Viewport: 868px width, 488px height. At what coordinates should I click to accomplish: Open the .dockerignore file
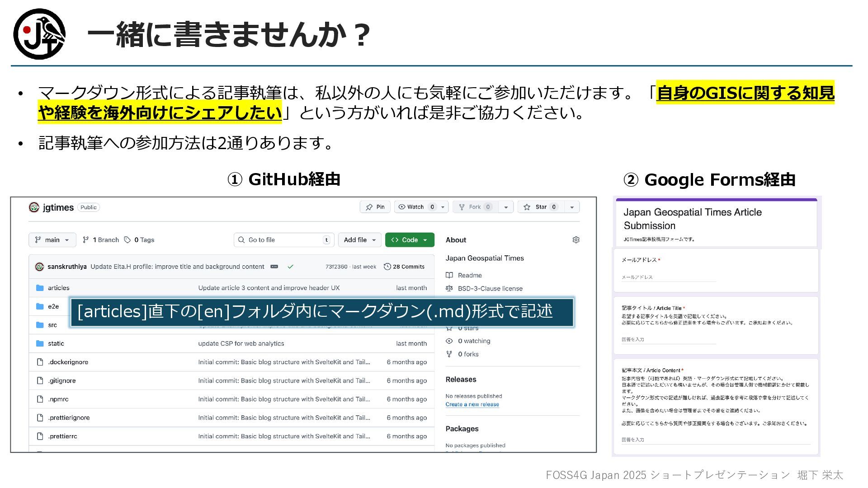pos(68,362)
